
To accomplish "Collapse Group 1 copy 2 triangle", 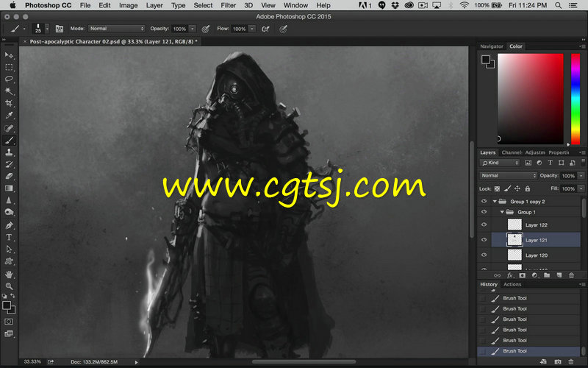I will coord(495,202).
